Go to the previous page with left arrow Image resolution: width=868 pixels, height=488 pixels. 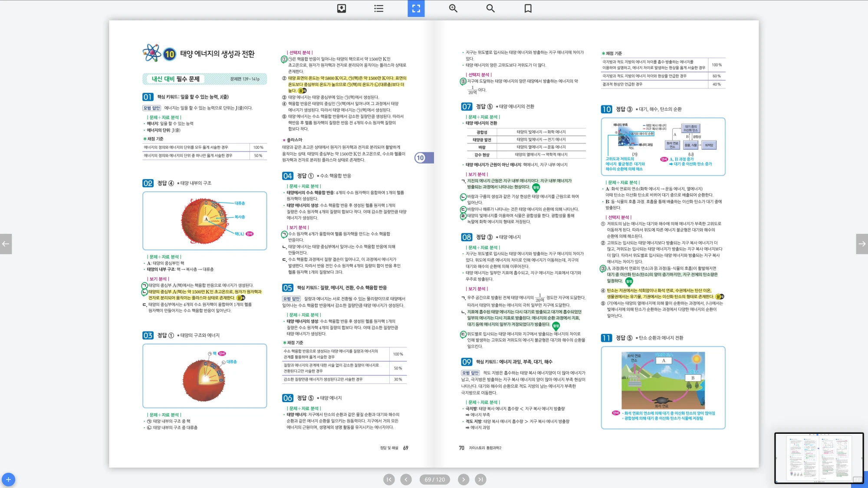[6, 244]
